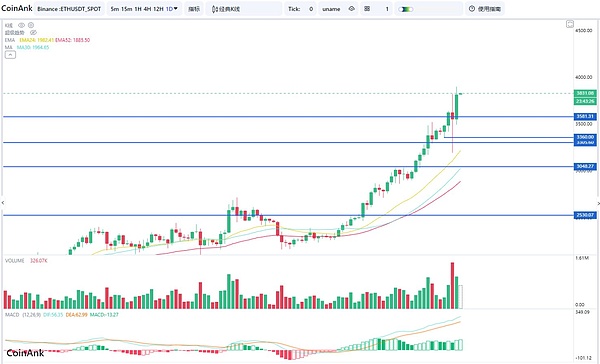This screenshot has width=600, height=364.
Task: Click the grid layout icon
Action: (x=367, y=8)
